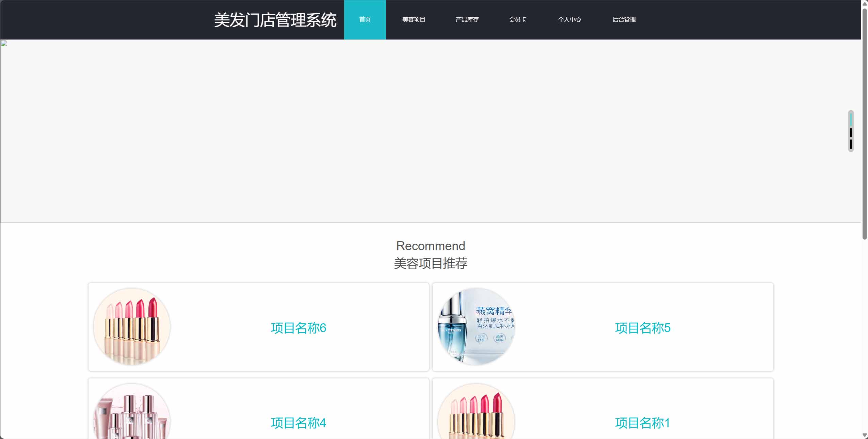Click the 项目名称4 title link
Screen dimensions: 868x439
[x=299, y=423]
